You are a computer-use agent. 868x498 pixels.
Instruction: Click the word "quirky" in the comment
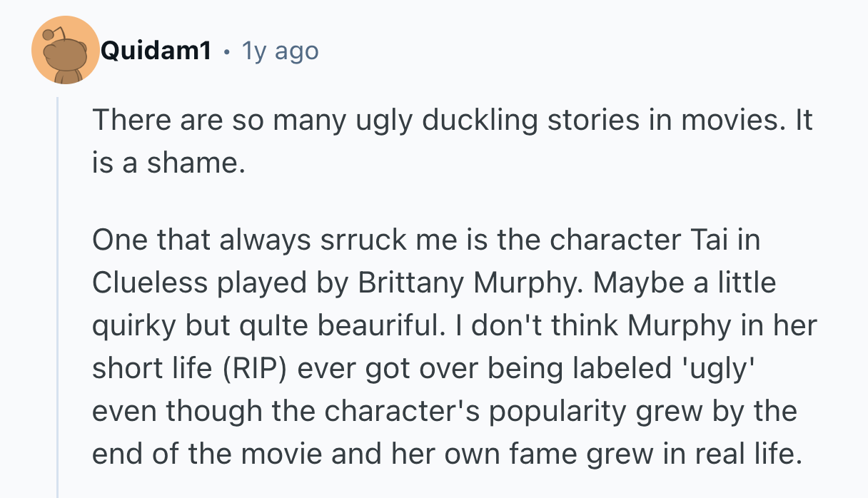coord(134,325)
